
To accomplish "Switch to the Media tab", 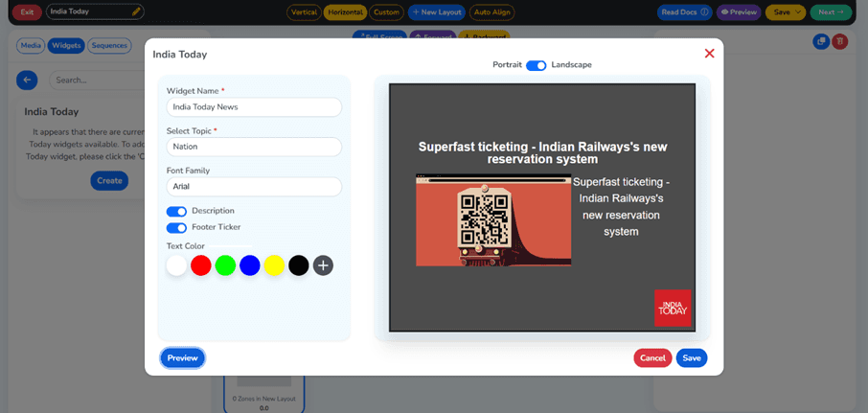I will (x=31, y=45).
